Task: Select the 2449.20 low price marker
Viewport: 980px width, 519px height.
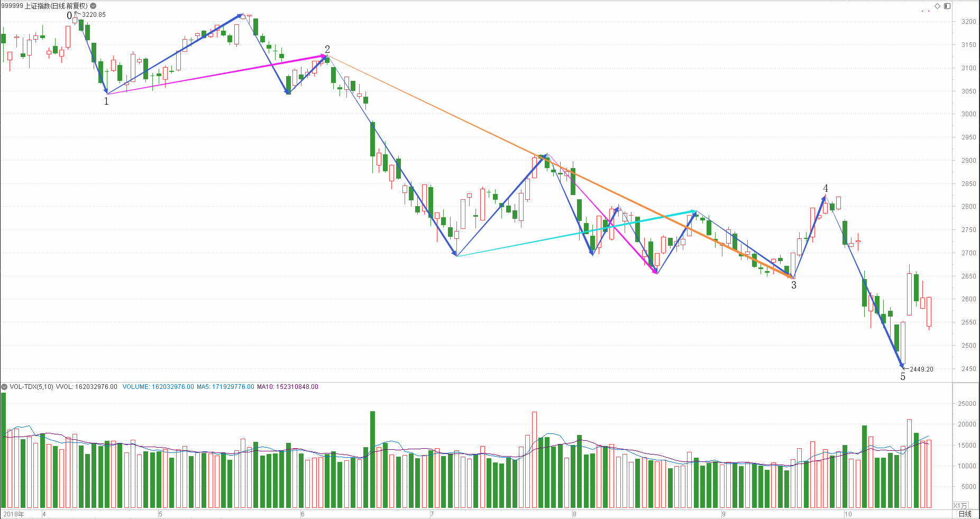Action: (921, 369)
